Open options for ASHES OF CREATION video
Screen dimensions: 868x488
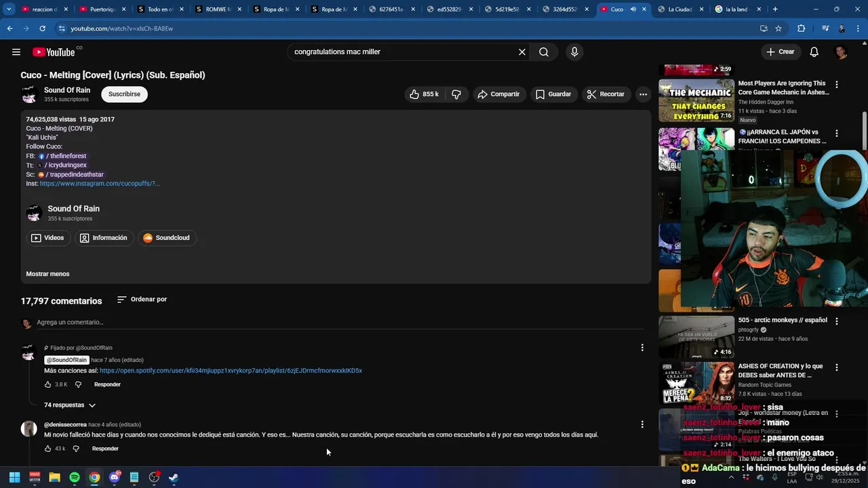(x=837, y=367)
